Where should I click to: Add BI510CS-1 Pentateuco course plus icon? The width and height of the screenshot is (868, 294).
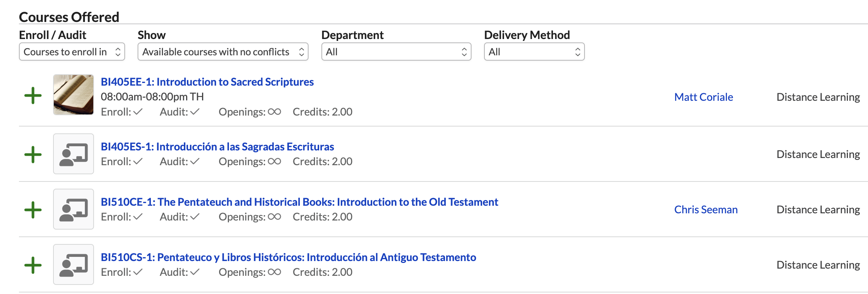(33, 265)
